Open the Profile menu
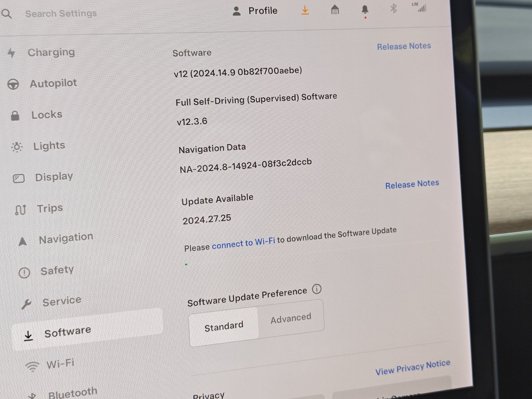Screen dimensions: 532x399 (255, 11)
